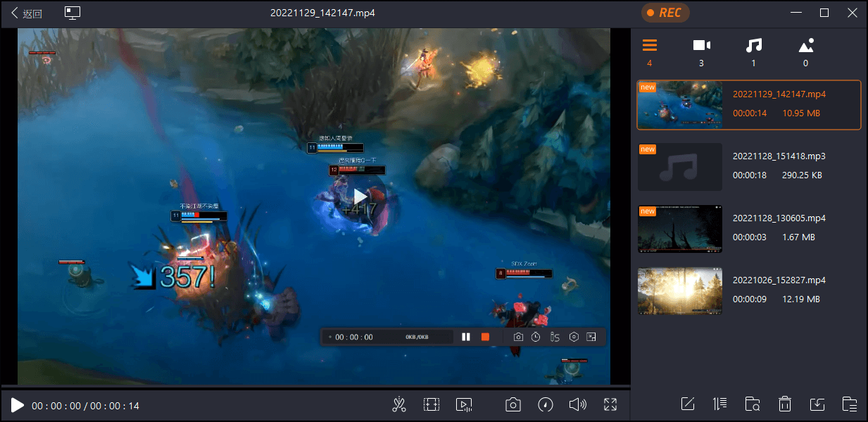The width and height of the screenshot is (868, 422).
Task: Open file location folder search icon
Action: pos(753,404)
